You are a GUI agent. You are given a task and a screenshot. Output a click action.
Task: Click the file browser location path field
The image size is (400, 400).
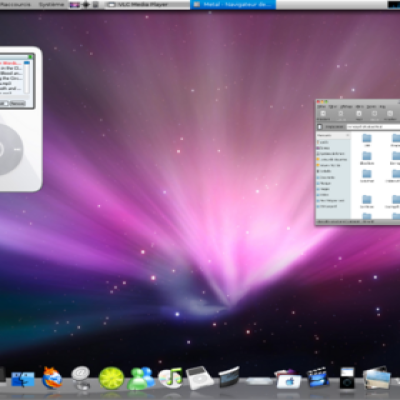[x=373, y=127]
